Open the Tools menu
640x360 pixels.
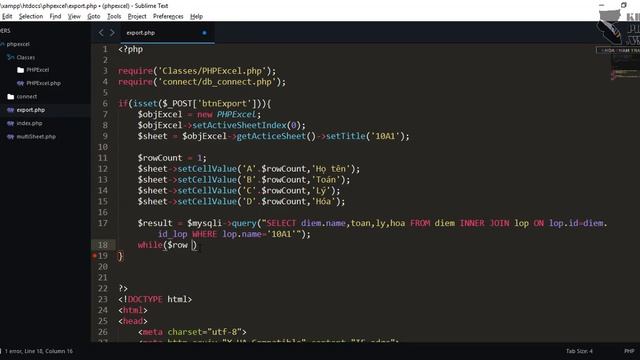click(x=114, y=16)
